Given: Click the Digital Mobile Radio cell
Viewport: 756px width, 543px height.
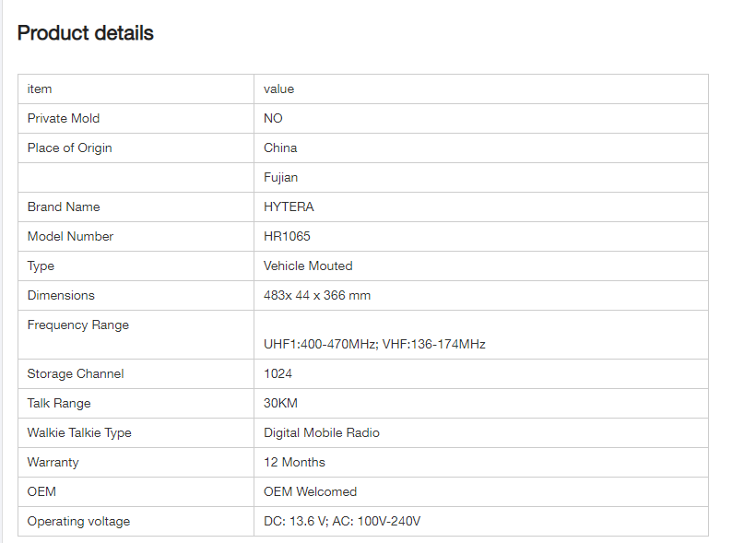Looking at the screenshot, I should click(x=322, y=432).
